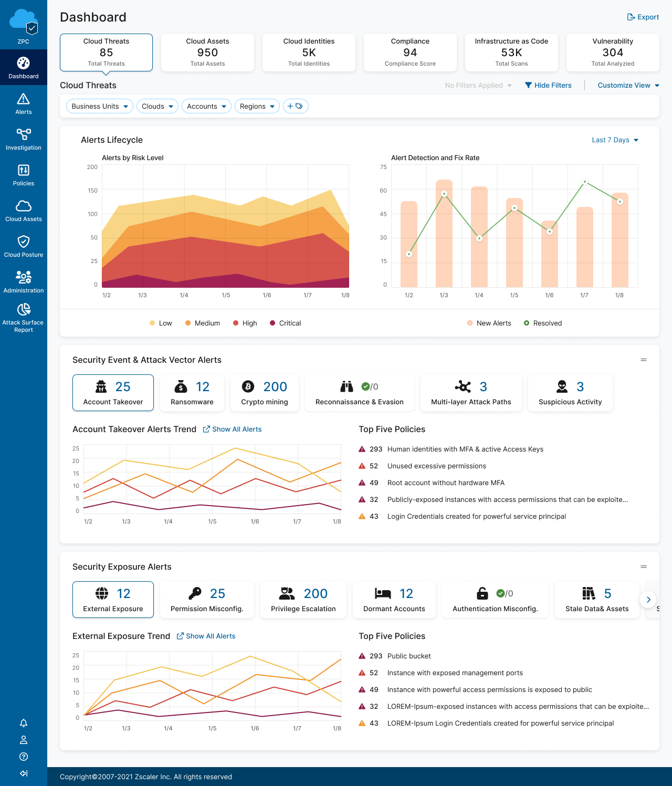Click the notifications bell icon
672x786 pixels.
click(23, 723)
